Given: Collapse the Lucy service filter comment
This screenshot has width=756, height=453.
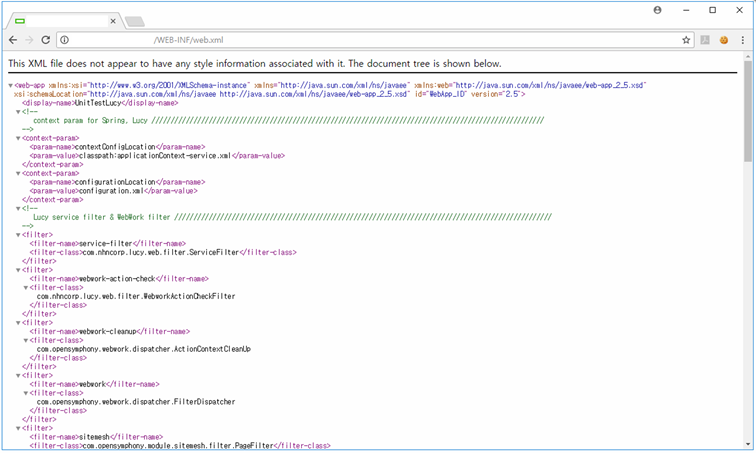Looking at the screenshot, I should pos(18,209).
